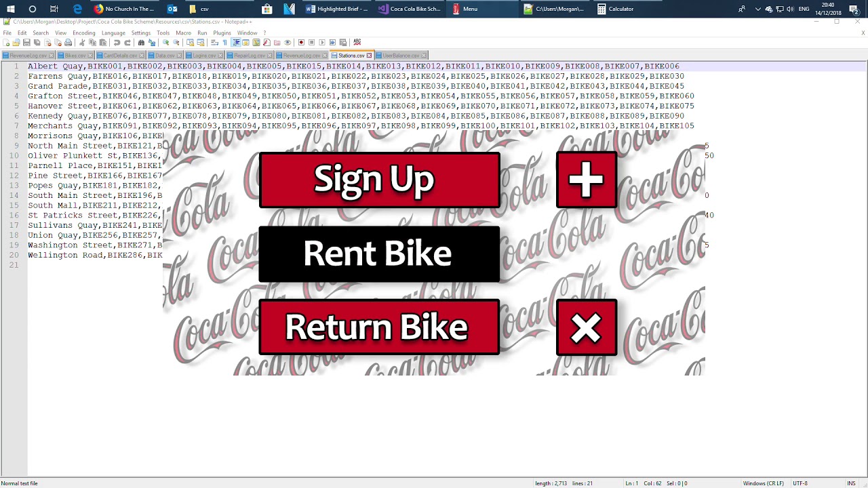868x488 pixels.
Task: Click the ABC spell check icon
Action: pos(357,43)
